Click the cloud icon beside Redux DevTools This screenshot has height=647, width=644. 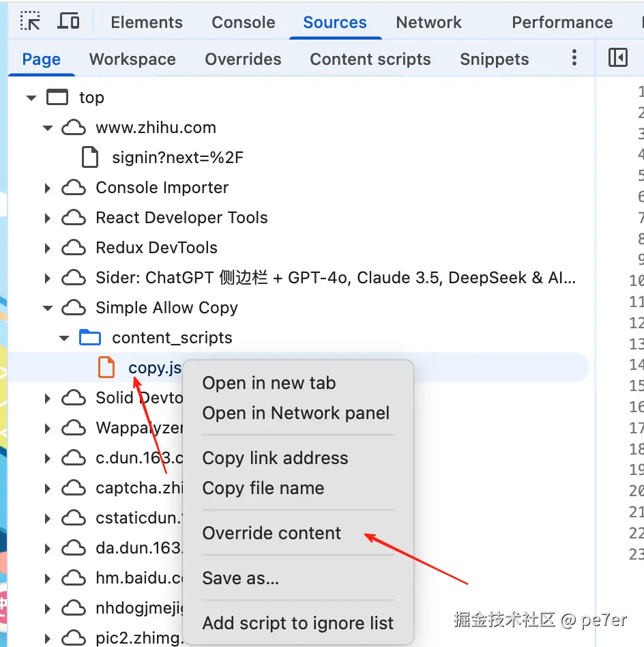pyautogui.click(x=74, y=248)
